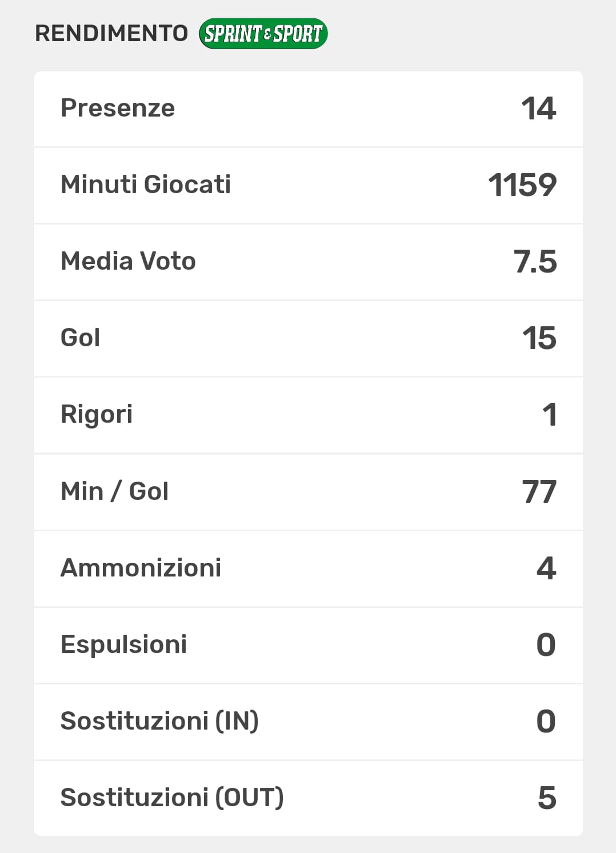Select the Presenze row label
The width and height of the screenshot is (616, 853).
click(x=118, y=108)
